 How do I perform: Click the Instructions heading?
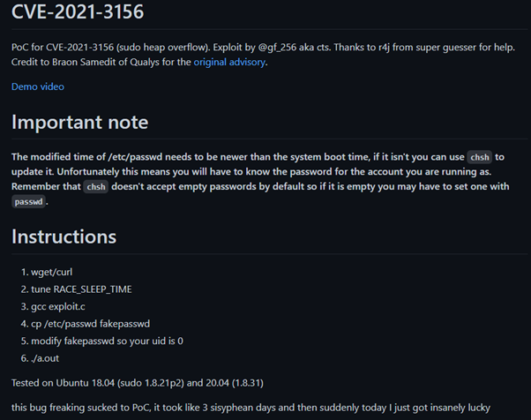pos(64,236)
